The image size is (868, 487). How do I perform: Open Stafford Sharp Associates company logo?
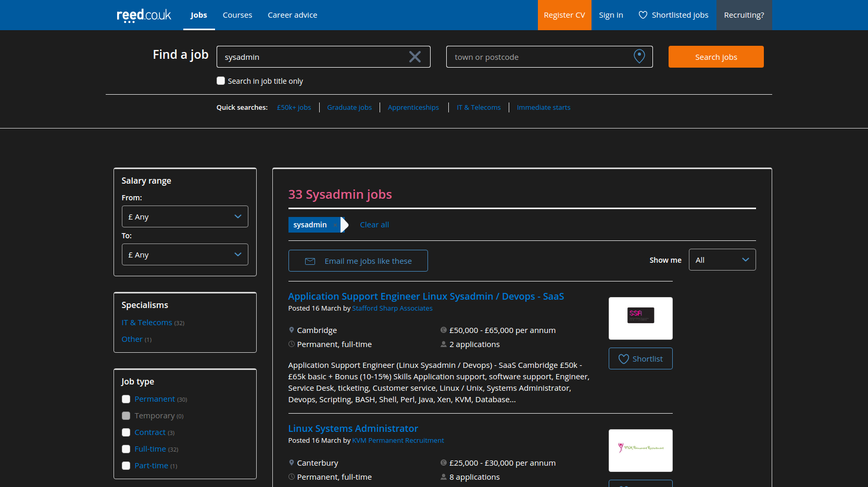[640, 318]
